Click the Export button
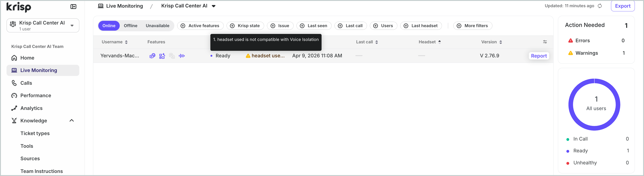The image size is (644, 176). pos(623,6)
